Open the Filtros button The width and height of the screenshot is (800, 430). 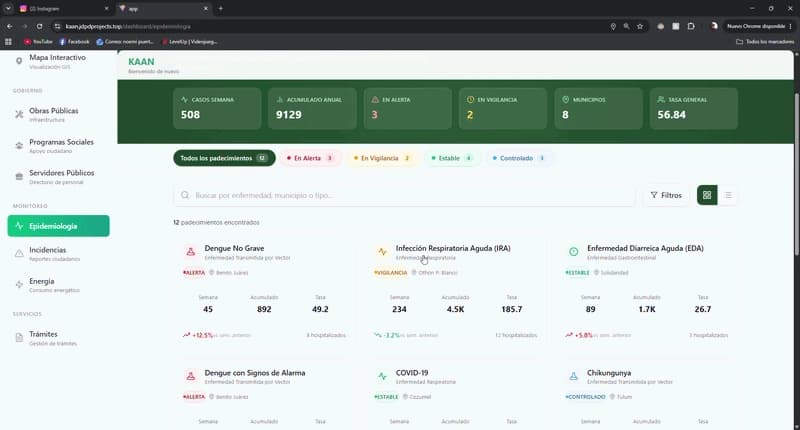[x=666, y=195]
